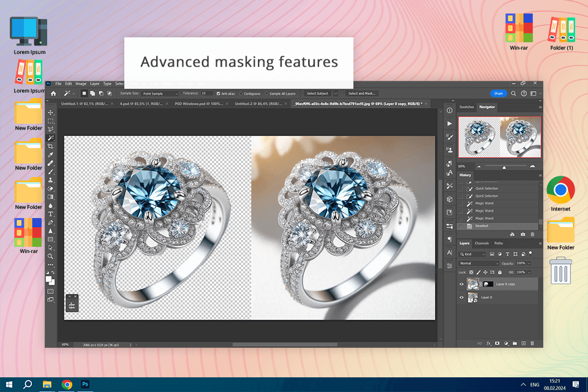
Task: Switch to the Swatches tab
Action: [467, 107]
